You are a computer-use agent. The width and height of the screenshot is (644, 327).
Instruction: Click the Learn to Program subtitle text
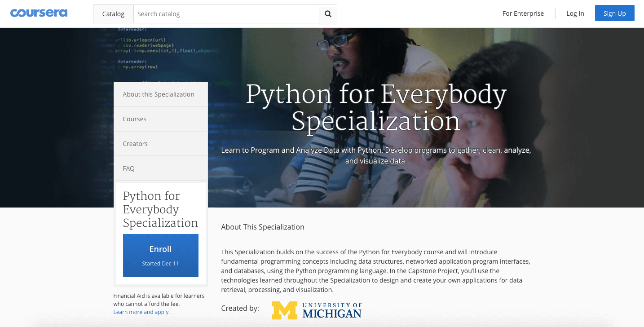[x=376, y=155]
